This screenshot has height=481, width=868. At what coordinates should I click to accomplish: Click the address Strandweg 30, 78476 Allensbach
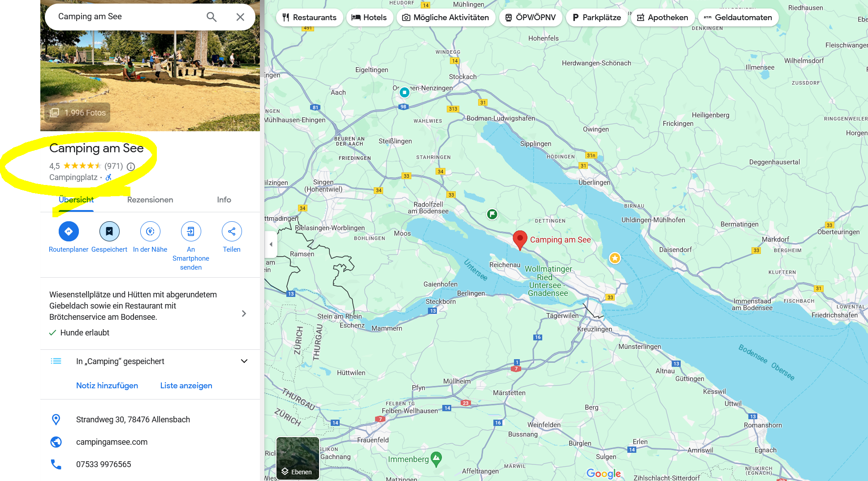(x=133, y=420)
